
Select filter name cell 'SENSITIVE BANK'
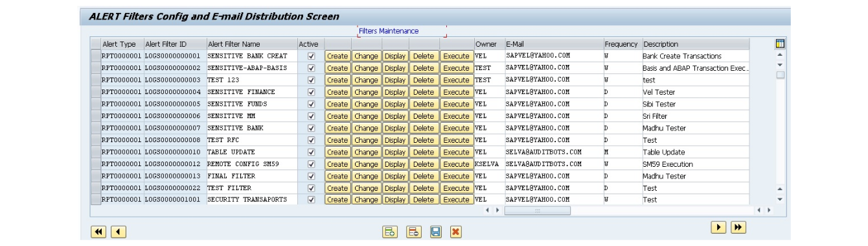(251, 128)
